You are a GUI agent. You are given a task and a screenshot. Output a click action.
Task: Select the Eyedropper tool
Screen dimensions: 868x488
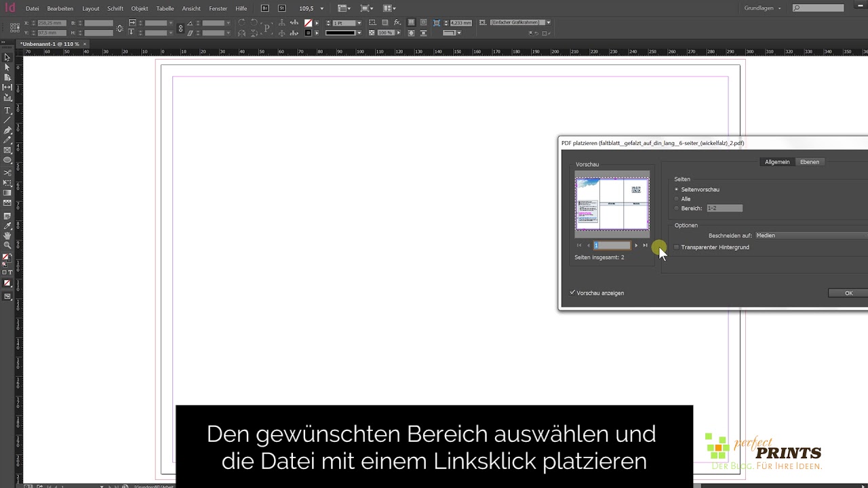[7, 226]
